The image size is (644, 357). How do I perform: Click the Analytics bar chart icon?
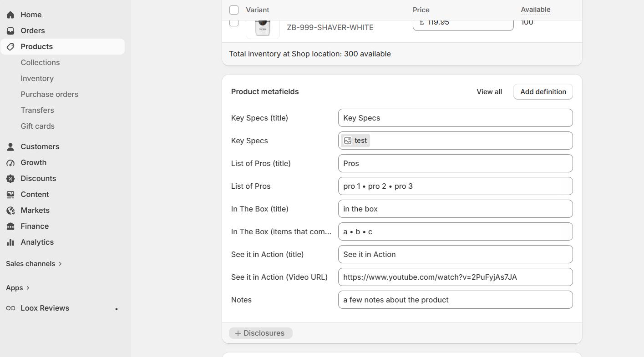tap(10, 242)
